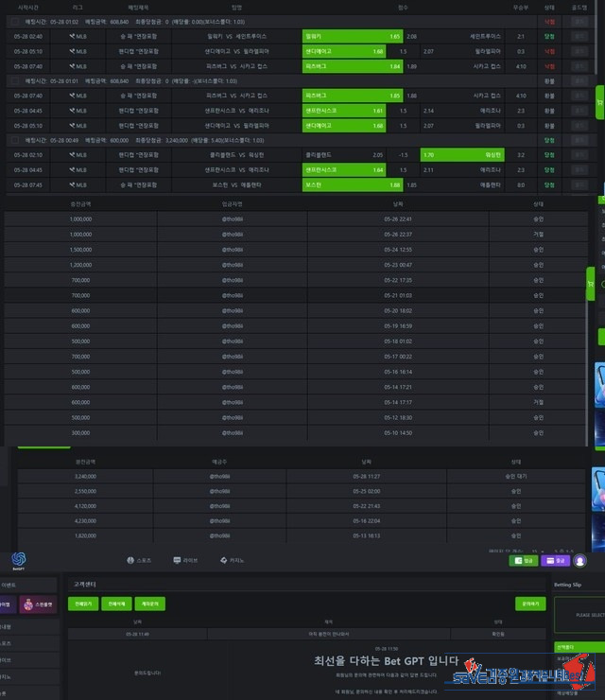Image resolution: width=605 pixels, height=700 pixels.
Task: Open the Casino section icon
Action: (x=223, y=560)
